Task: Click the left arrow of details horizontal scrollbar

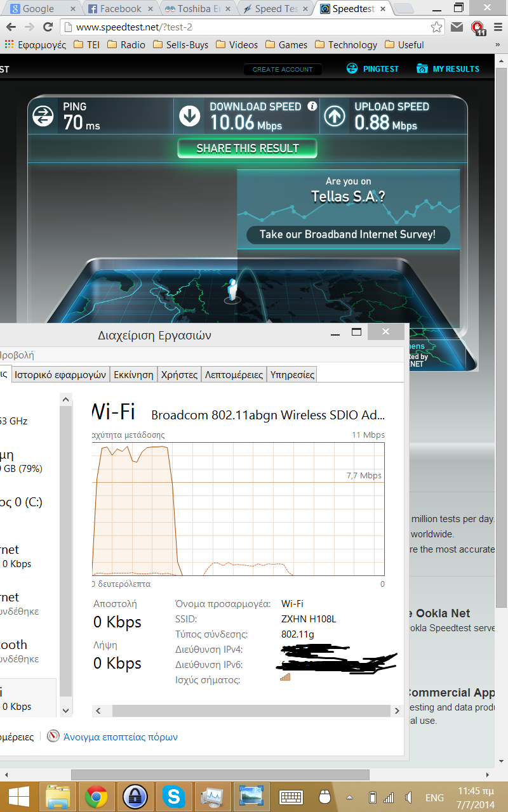Action: click(98, 711)
